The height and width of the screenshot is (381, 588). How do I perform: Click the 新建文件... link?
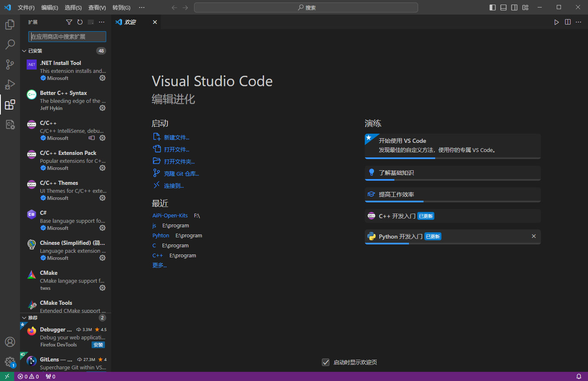click(x=177, y=137)
